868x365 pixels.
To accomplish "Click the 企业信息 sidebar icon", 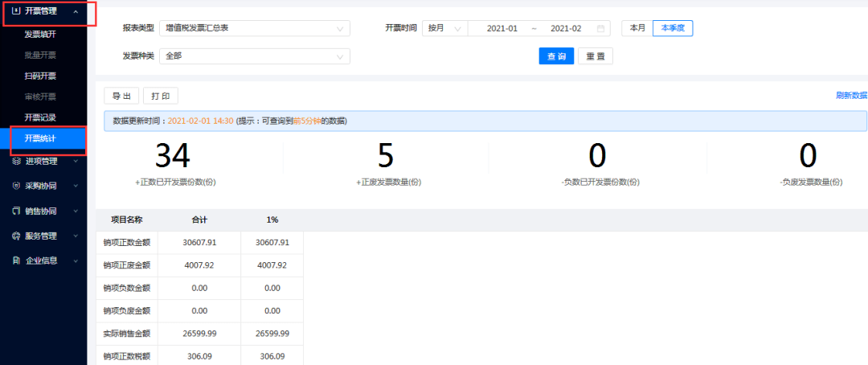I will pyautogui.click(x=16, y=260).
